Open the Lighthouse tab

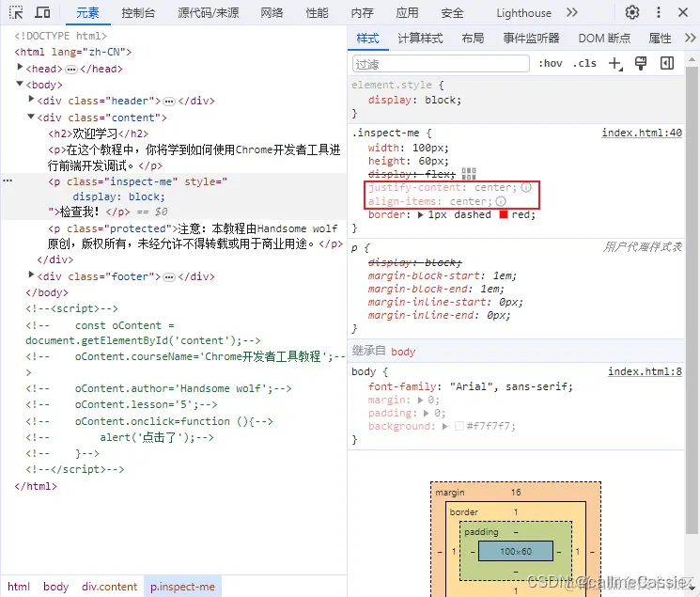coord(523,13)
